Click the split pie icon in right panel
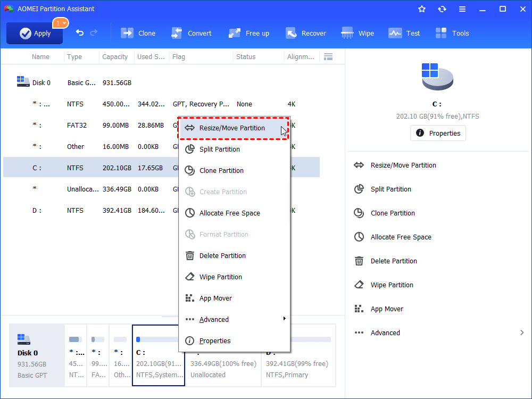Image resolution: width=532 pixels, height=399 pixels. pos(359,189)
